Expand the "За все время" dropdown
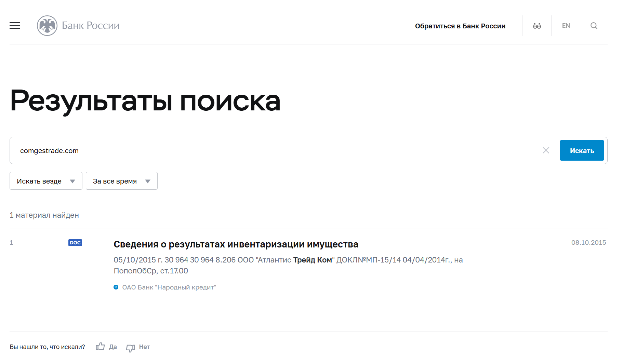Screen dimensions: 622x364 click(x=121, y=181)
